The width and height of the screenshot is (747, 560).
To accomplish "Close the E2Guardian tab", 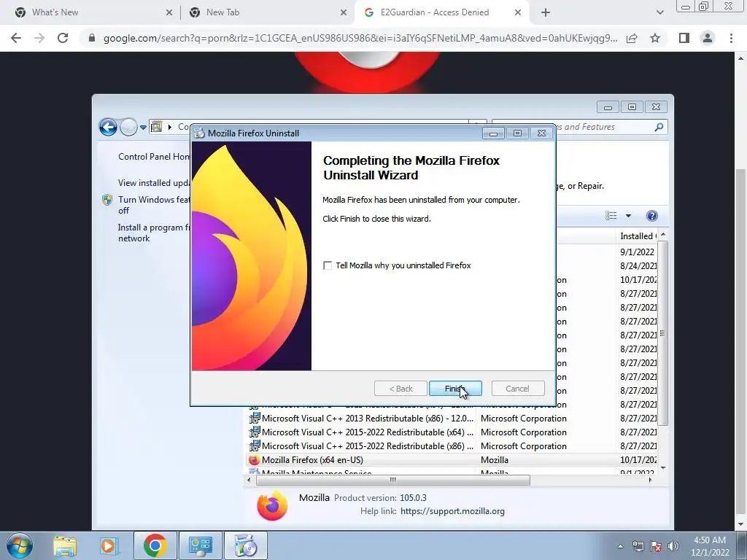I will click(518, 13).
